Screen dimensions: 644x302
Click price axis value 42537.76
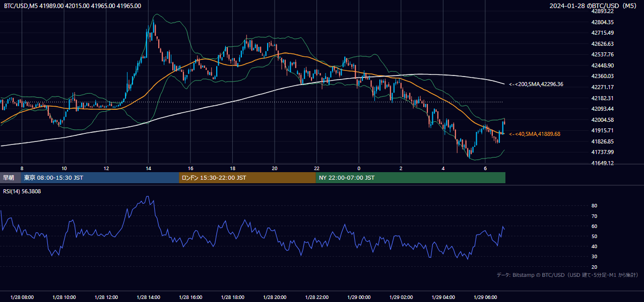pyautogui.click(x=603, y=54)
